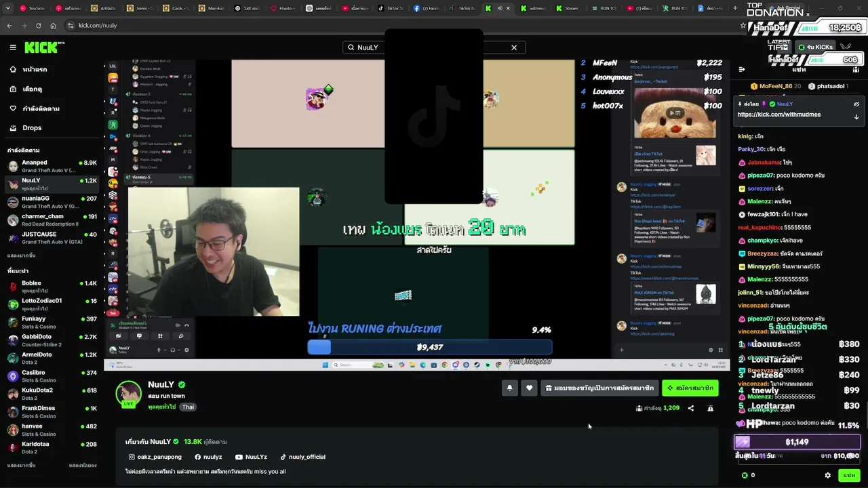Open JUSTCAUSE channel in the sidebar

pos(52,238)
